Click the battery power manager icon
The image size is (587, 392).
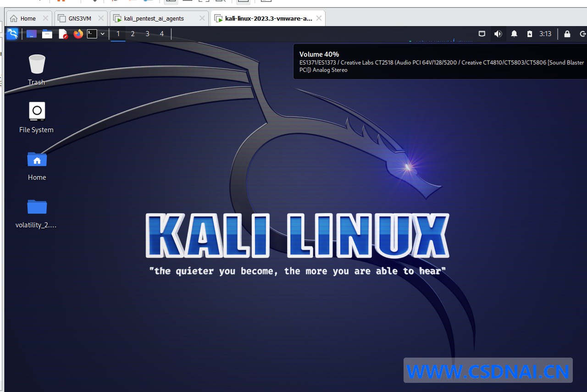(530, 34)
